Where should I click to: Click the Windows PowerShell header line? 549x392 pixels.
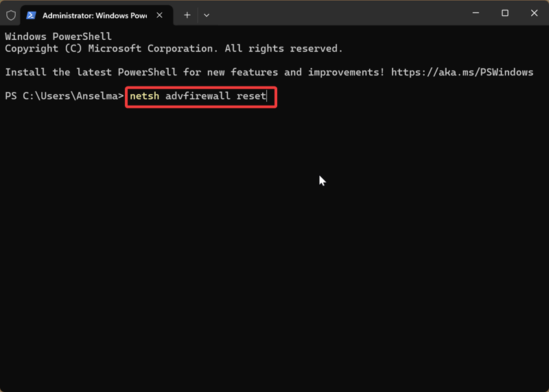point(58,36)
